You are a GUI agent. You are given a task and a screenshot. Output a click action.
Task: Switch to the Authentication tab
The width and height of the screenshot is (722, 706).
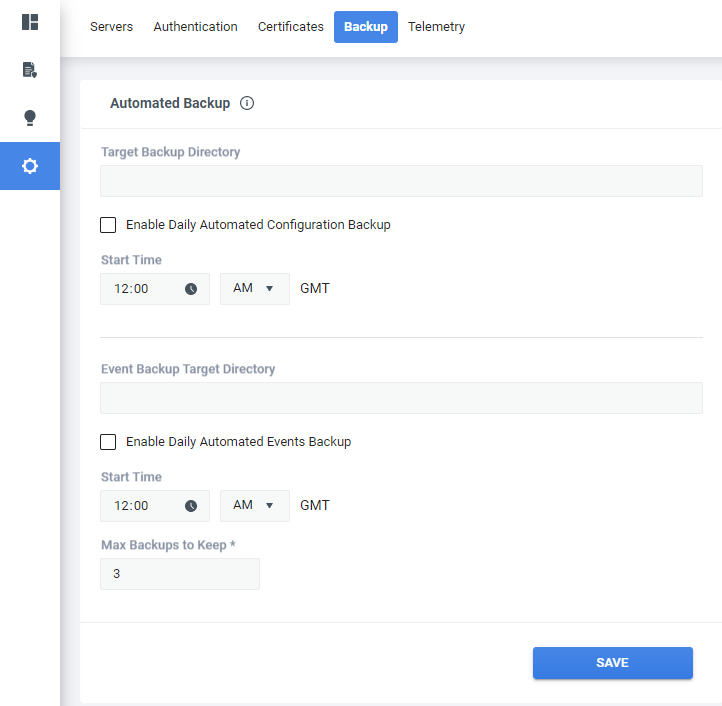195,27
